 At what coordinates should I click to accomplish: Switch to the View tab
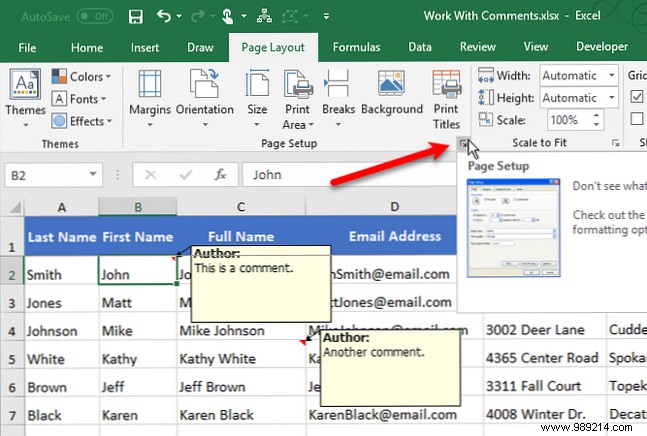[536, 47]
